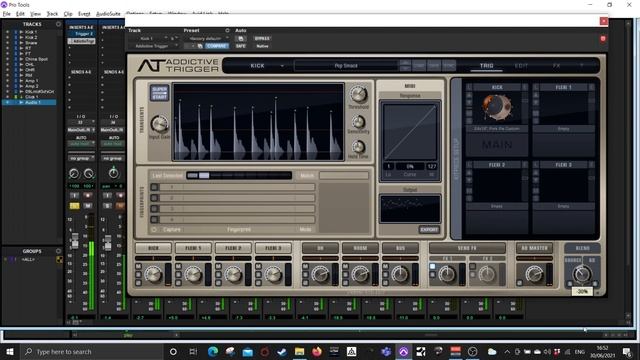The height and width of the screenshot is (360, 640).
Task: Click the EXPORT button
Action: 429,230
